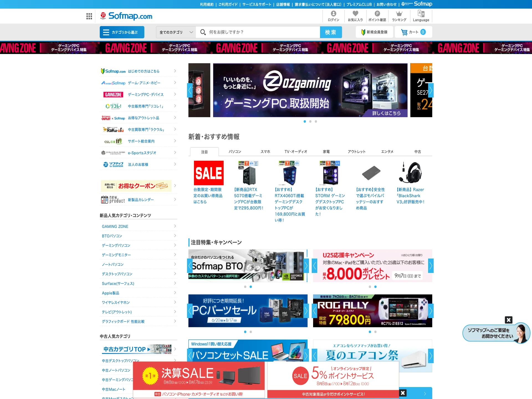This screenshot has height=399, width=532.
Task: Open お得なアウトレット品 sidebar row
Action: click(139, 118)
